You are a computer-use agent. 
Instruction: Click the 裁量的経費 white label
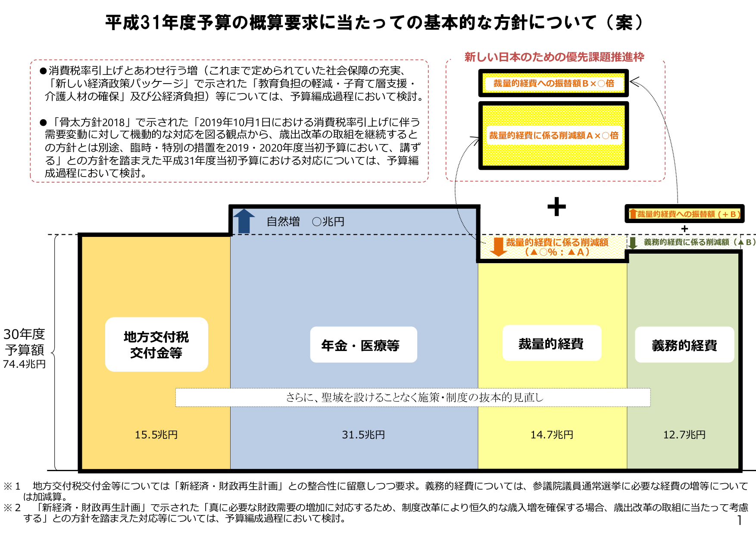pyautogui.click(x=551, y=344)
